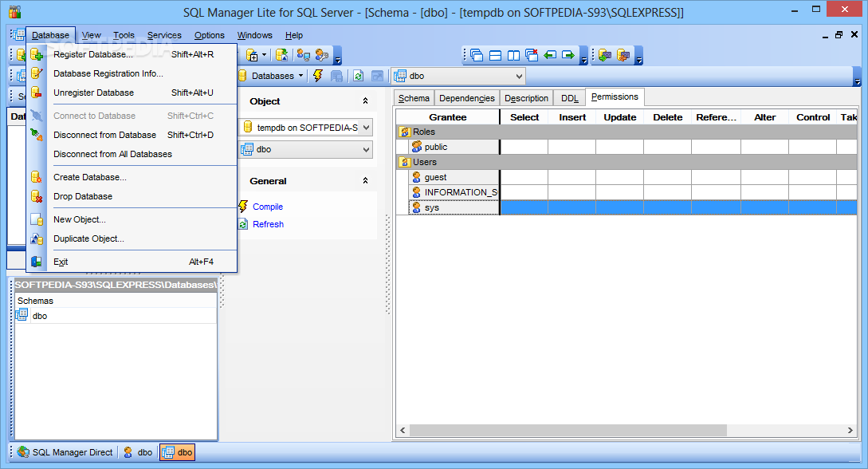Select the active dbo schema taskbar button
Viewport: 868px width, 469px height.
177,451
